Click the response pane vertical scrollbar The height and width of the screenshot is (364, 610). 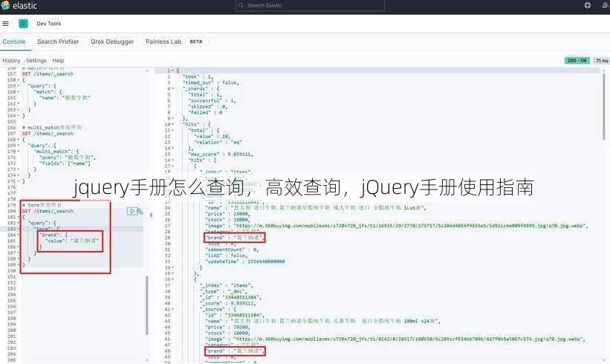(604, 107)
